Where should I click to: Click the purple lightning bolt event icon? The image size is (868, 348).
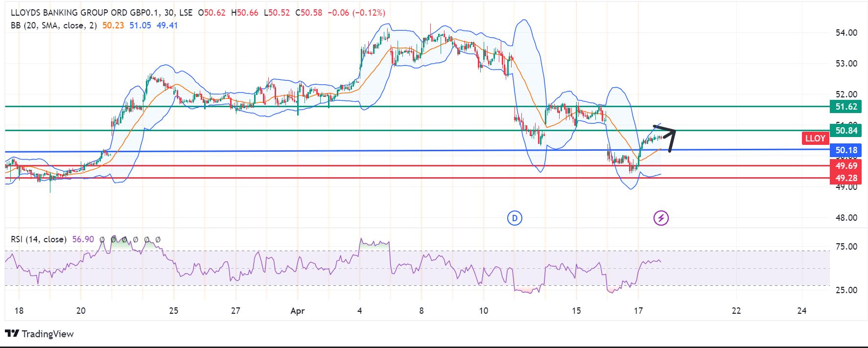point(661,218)
